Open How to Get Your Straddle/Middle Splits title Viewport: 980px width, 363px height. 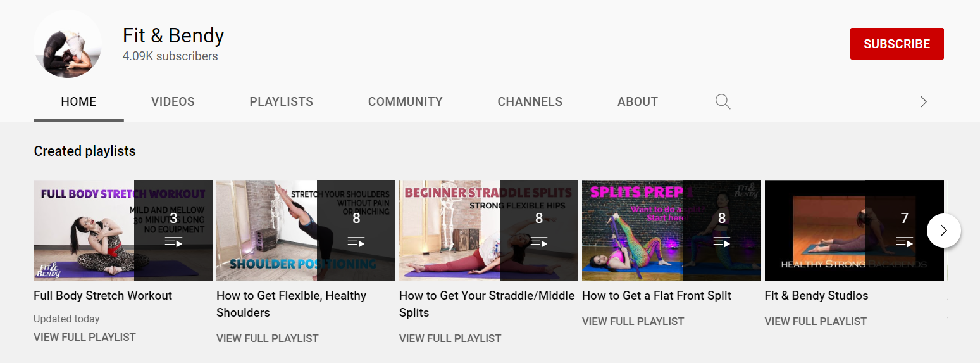(x=487, y=304)
